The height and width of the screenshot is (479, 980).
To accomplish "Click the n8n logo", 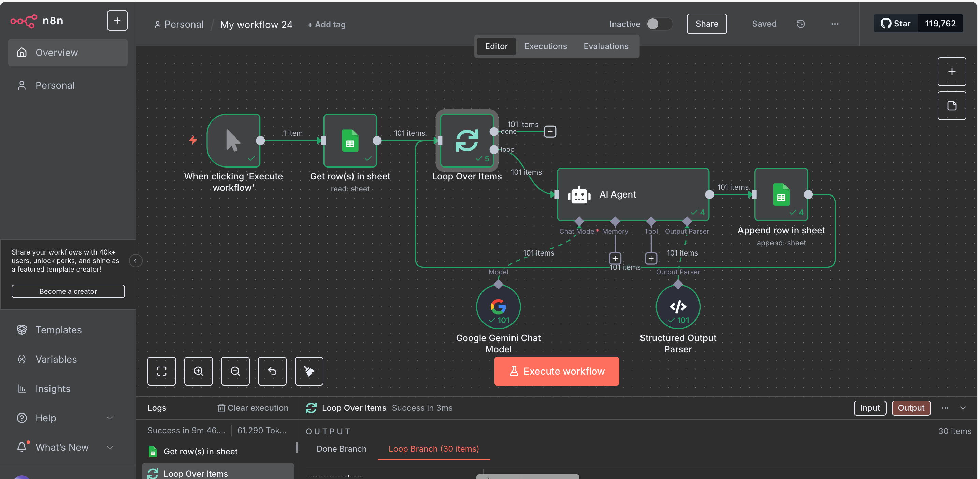I will [37, 20].
